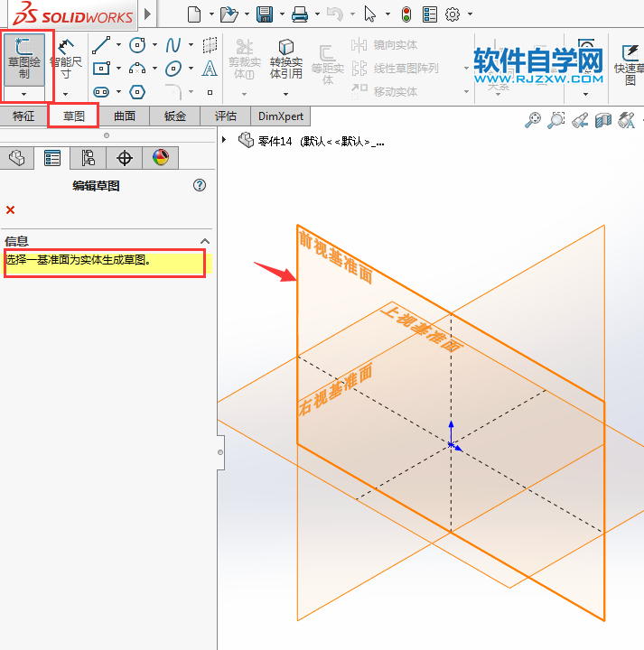Open the Save dropdown arrow

point(282,14)
